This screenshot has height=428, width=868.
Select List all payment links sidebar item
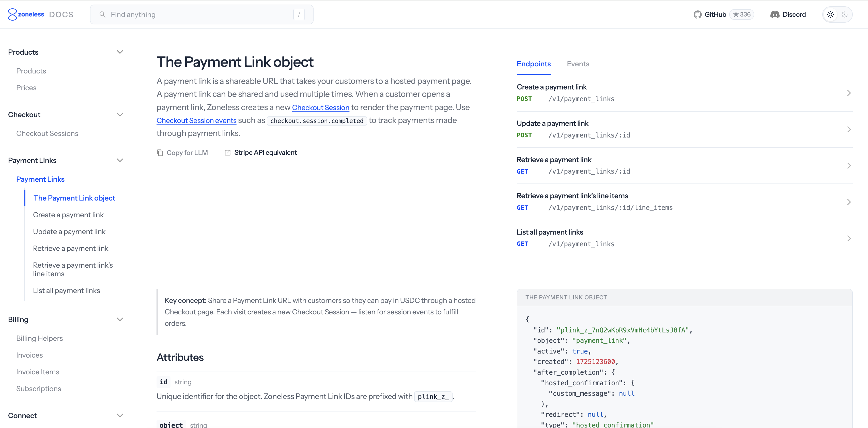66,291
